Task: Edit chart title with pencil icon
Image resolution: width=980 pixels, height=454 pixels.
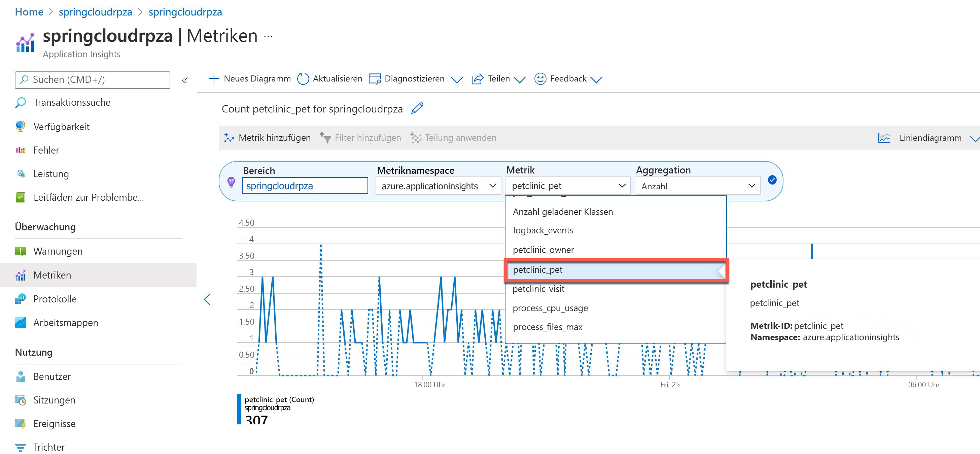Action: pos(417,108)
